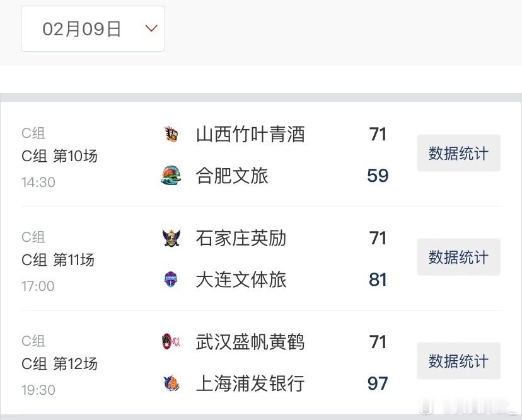
Task: Click the 97 score of 上海浦发银行
Action: click(x=378, y=383)
